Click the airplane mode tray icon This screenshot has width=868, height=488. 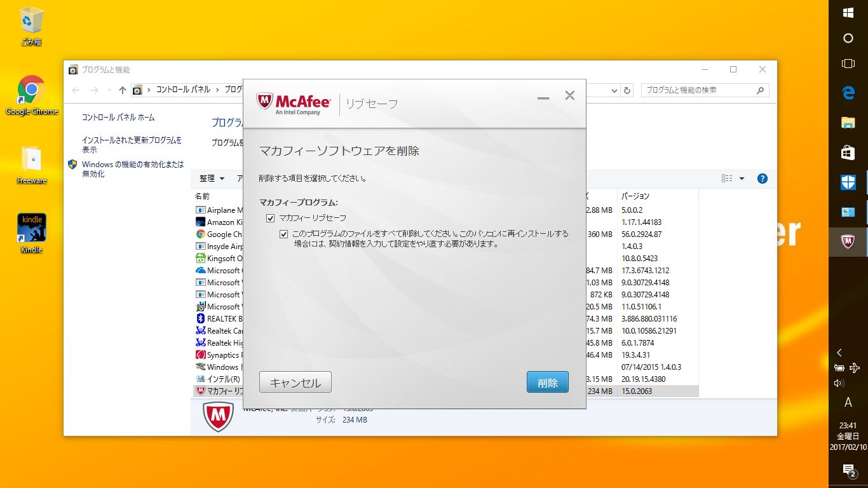(855, 368)
